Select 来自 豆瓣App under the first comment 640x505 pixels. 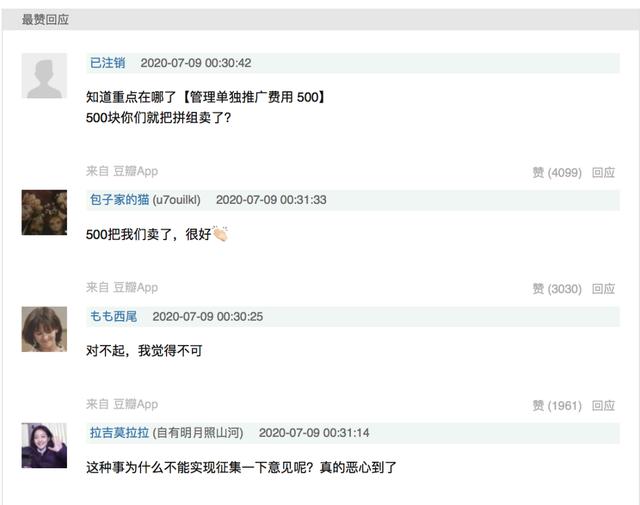(x=122, y=171)
